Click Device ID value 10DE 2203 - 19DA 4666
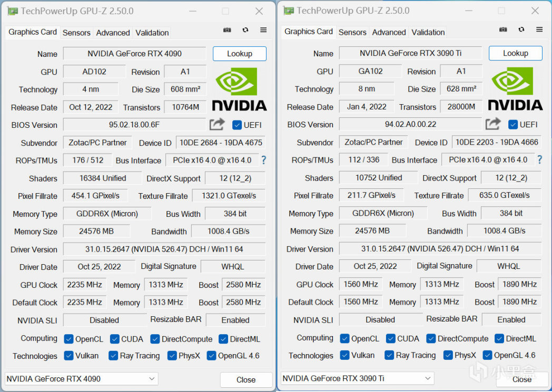 497,143
